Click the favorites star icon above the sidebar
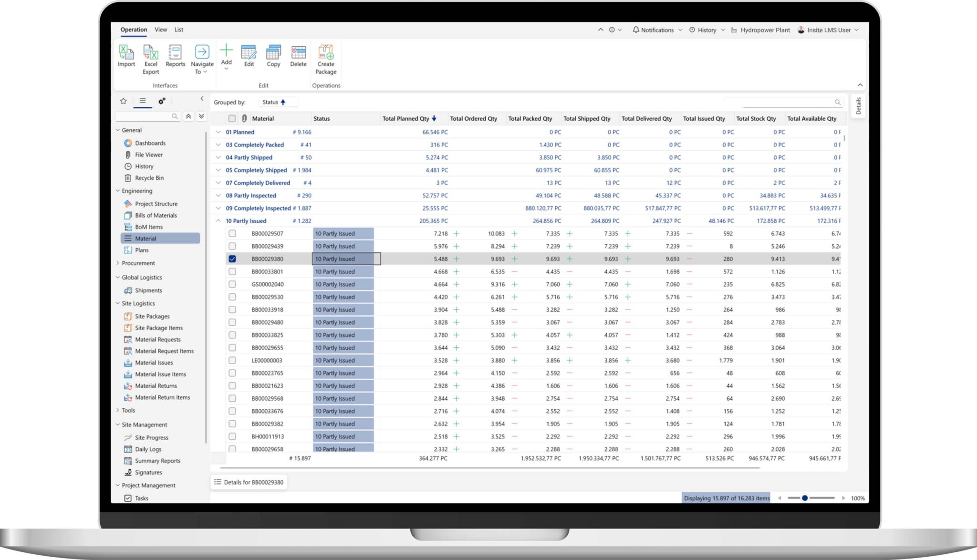This screenshot has height=560, width=977. point(123,101)
